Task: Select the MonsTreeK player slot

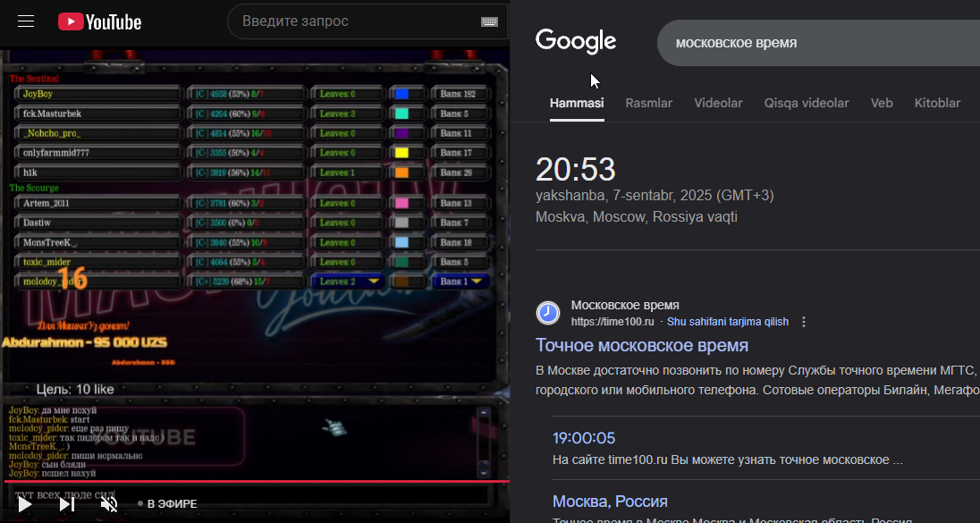Action: pos(98,242)
